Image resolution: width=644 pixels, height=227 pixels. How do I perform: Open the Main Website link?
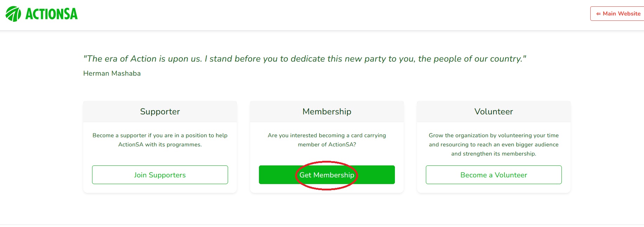click(x=621, y=14)
